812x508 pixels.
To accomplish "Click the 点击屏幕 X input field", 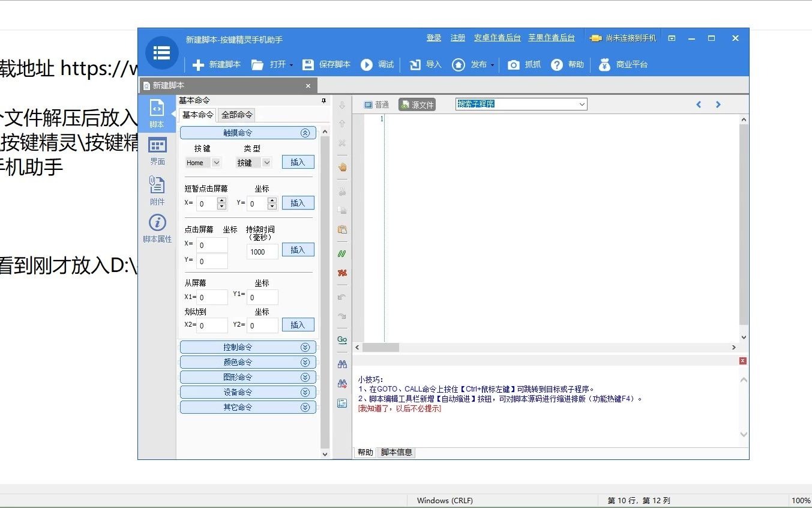I will [x=212, y=245].
